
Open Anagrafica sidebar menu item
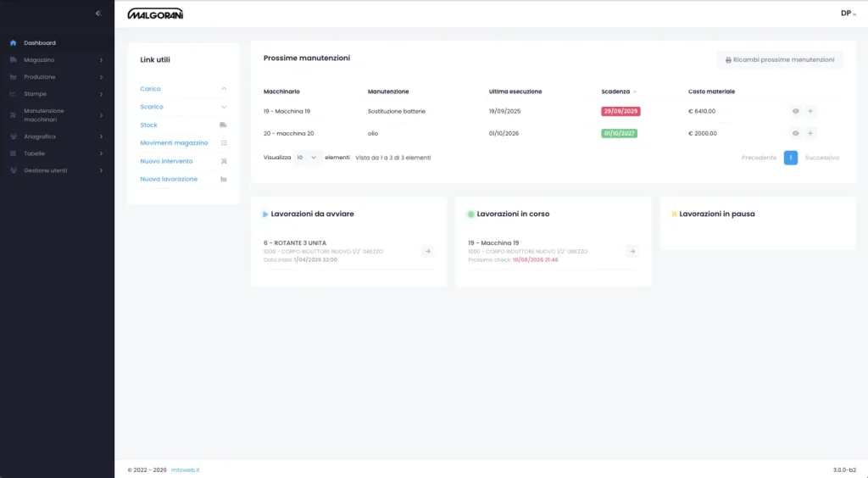[40, 136]
